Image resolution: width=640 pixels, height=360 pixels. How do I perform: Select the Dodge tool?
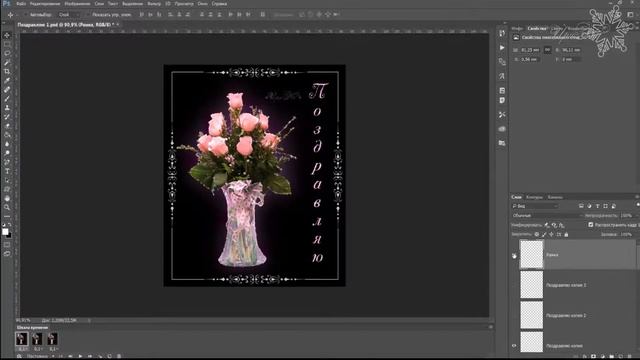point(7,153)
